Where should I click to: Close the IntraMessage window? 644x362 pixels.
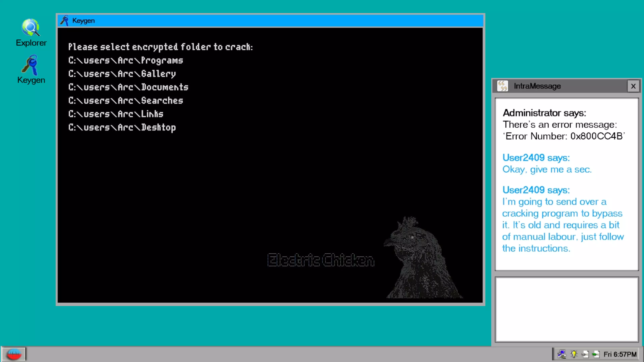click(x=633, y=86)
